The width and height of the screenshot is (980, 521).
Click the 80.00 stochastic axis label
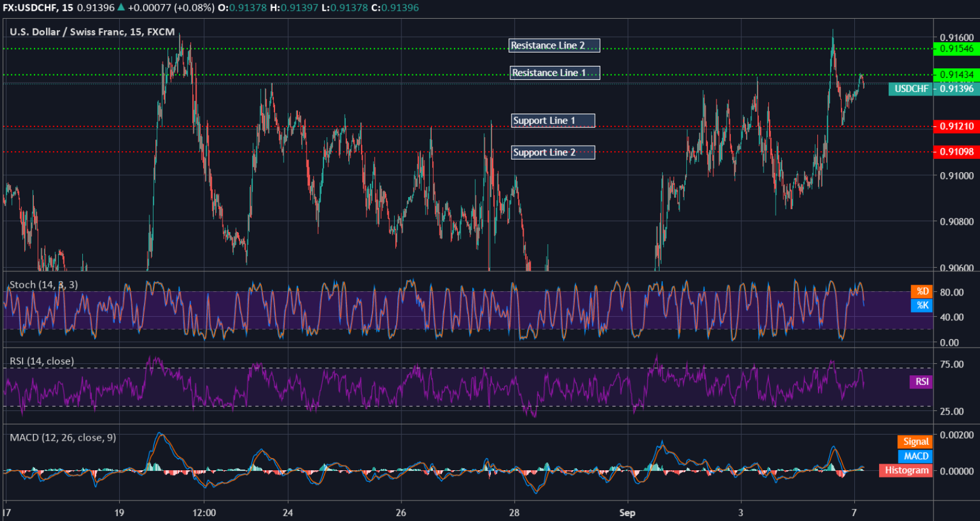point(952,292)
